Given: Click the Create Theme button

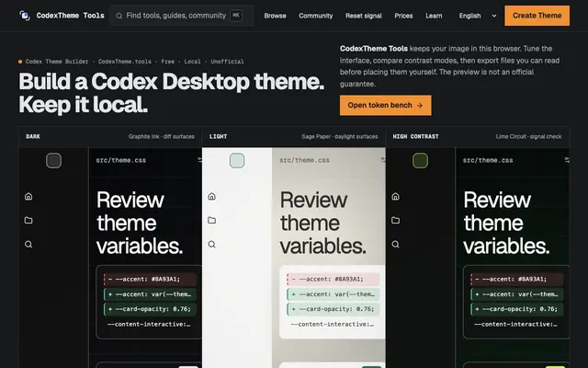Looking at the screenshot, I should coord(537,16).
